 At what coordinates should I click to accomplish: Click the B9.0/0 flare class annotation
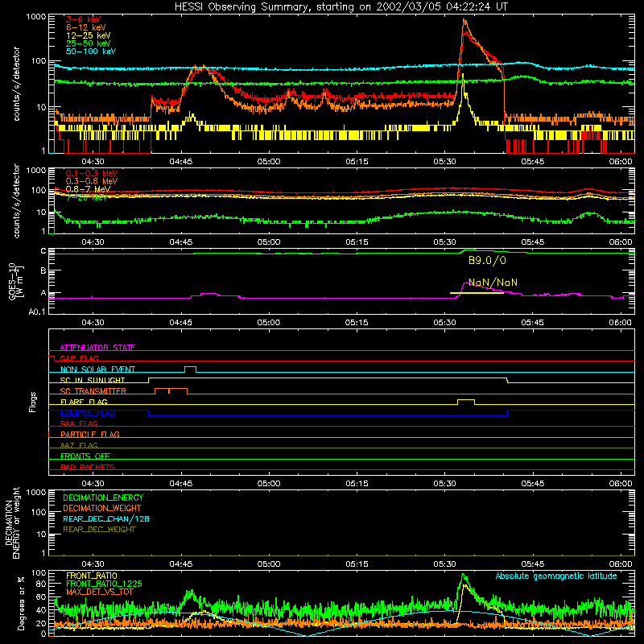[487, 260]
